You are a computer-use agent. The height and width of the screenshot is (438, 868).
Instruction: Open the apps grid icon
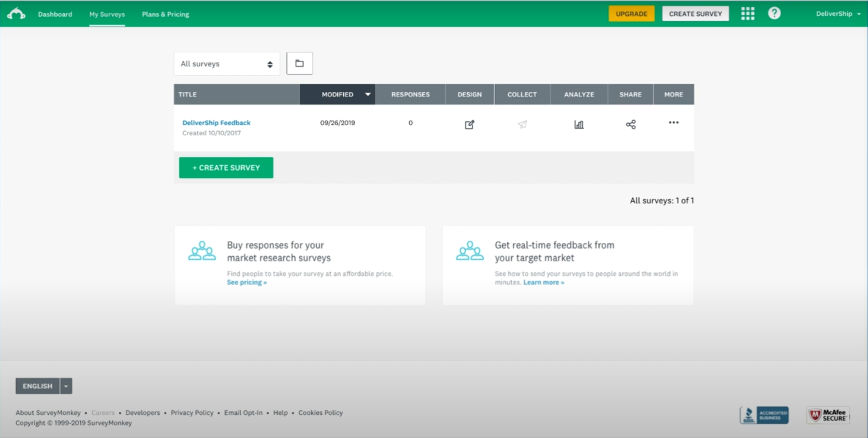click(747, 14)
